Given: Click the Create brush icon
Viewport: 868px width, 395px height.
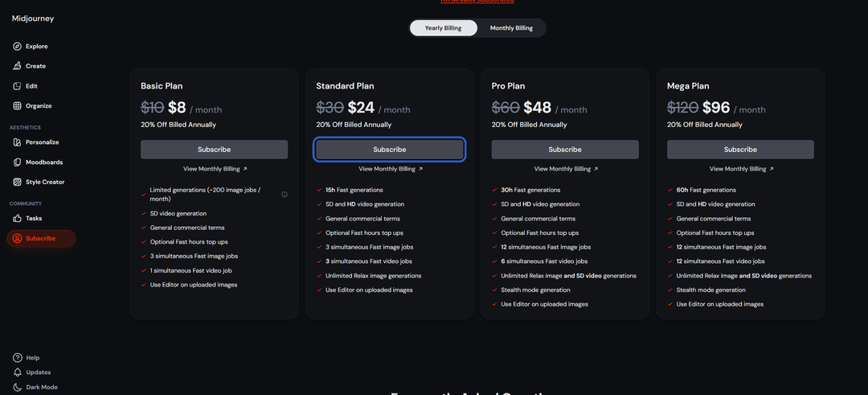Looking at the screenshot, I should pyautogui.click(x=17, y=66).
